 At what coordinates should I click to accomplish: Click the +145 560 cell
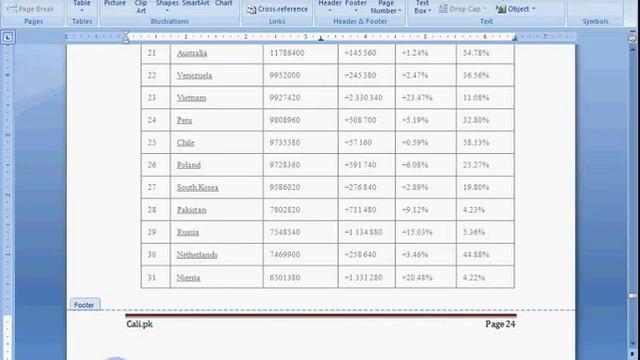coord(367,53)
